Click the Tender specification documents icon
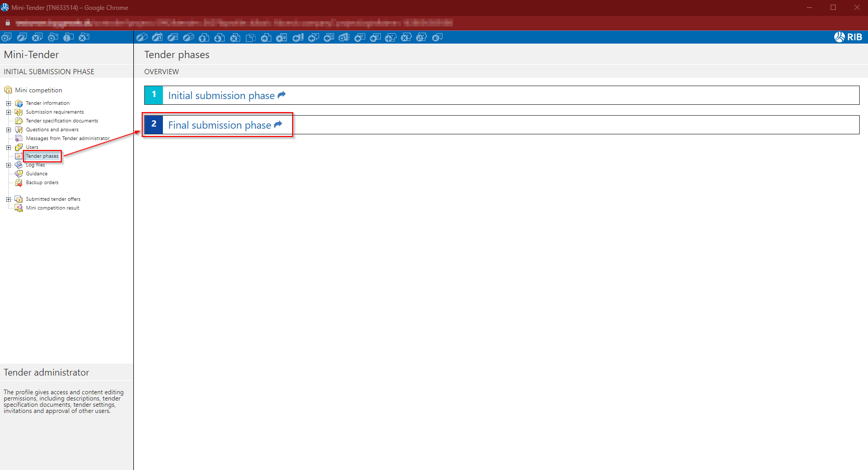Screen dimensions: 868x470 coord(19,121)
